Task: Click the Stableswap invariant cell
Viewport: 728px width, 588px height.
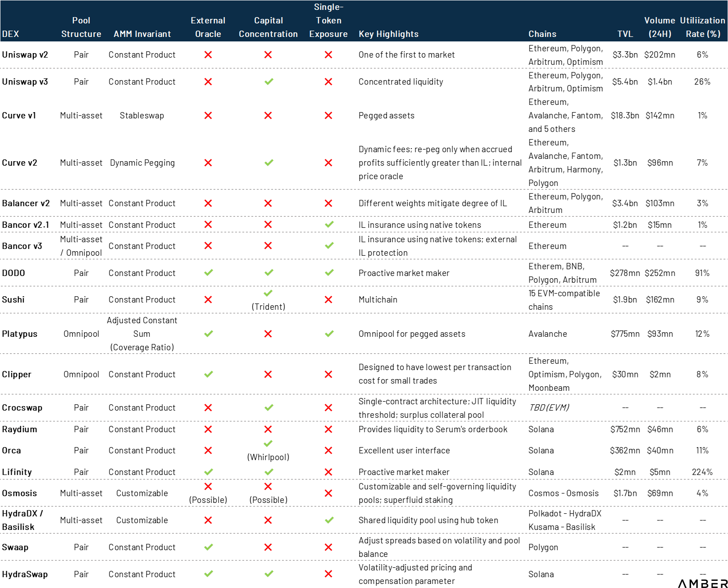Action: [142, 115]
